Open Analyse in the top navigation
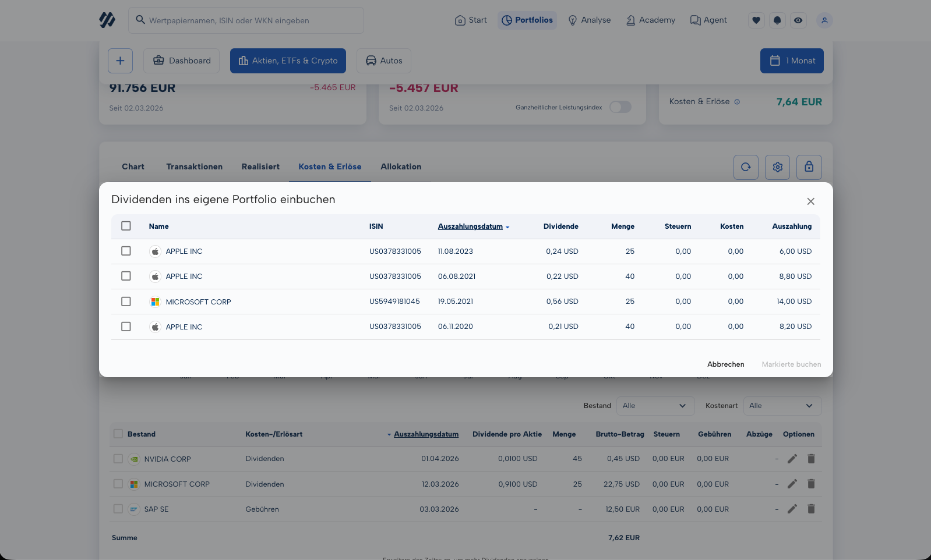 pos(590,20)
